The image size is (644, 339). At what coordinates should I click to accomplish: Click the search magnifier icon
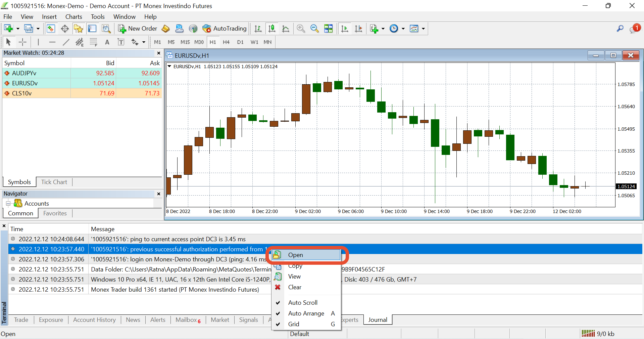pyautogui.click(x=620, y=29)
